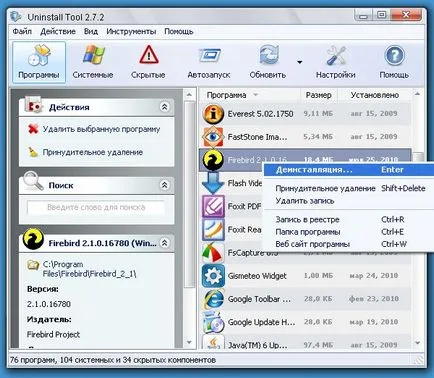Select Папка программы menu entry
This screenshot has height=378, width=434.
[x=349, y=232]
